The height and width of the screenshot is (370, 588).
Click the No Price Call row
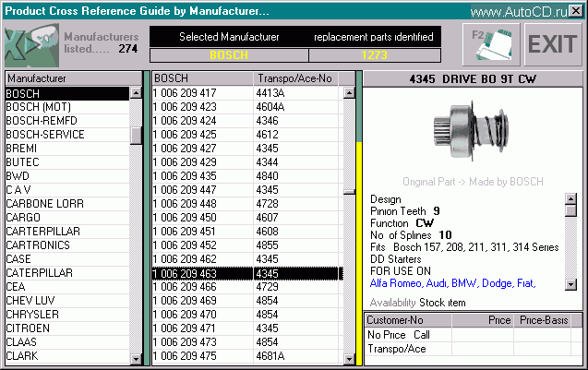[x=473, y=335]
